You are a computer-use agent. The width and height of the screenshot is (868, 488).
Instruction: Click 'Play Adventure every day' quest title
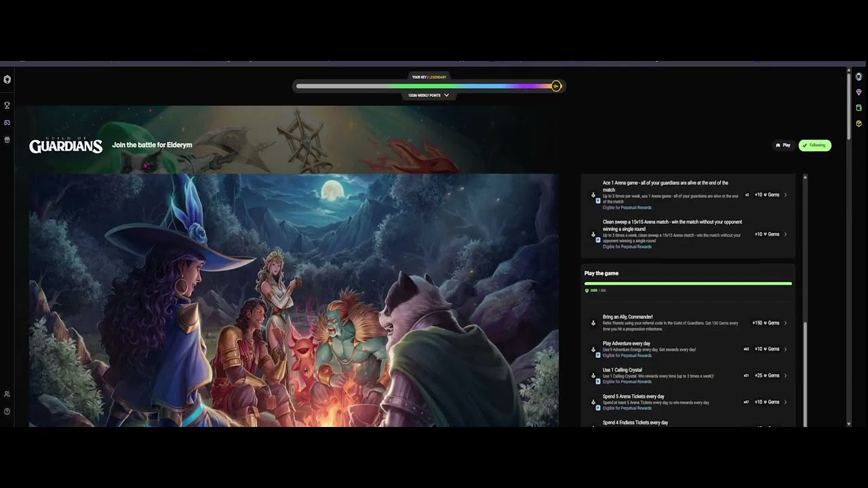click(627, 344)
